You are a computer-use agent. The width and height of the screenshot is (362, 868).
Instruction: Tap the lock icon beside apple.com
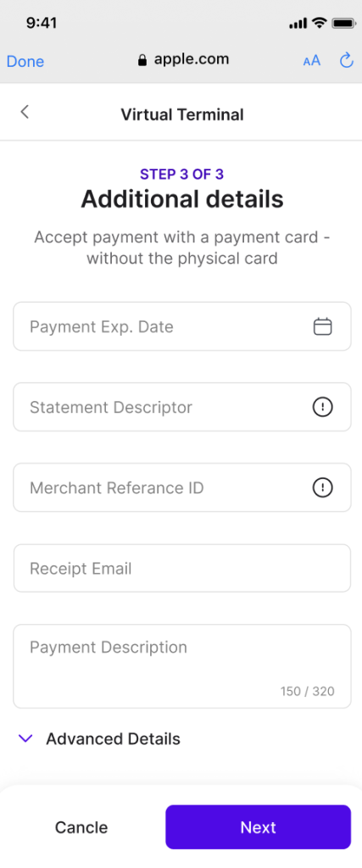(x=142, y=60)
